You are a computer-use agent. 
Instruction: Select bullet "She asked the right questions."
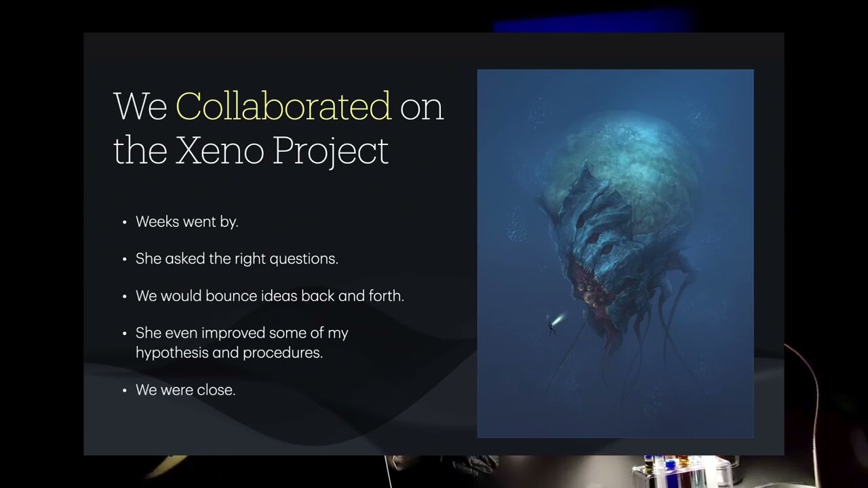click(237, 259)
